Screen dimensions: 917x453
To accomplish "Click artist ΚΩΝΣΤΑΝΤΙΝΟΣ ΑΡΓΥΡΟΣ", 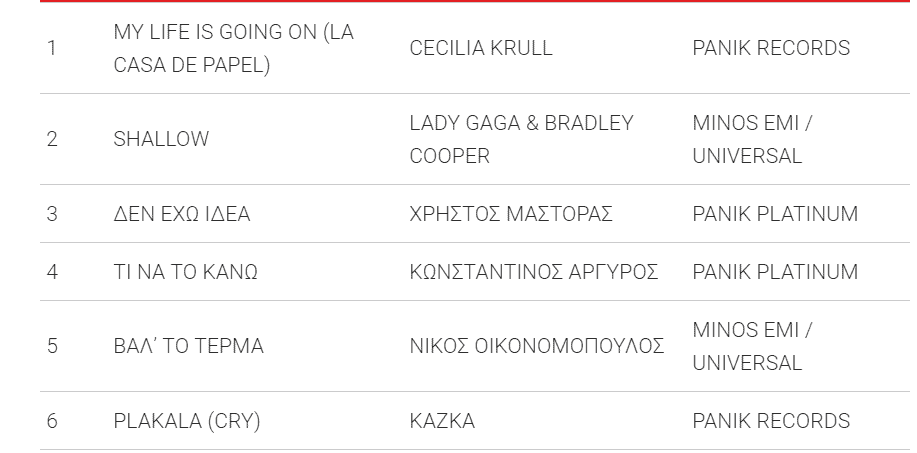I will click(533, 272).
